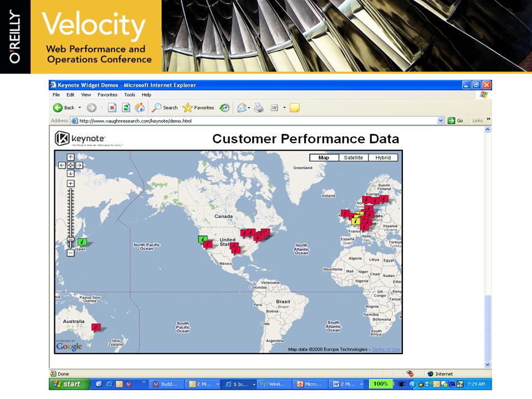The height and width of the screenshot is (399, 532).
Task: Expand the quick launch chevron
Action: click(144, 382)
